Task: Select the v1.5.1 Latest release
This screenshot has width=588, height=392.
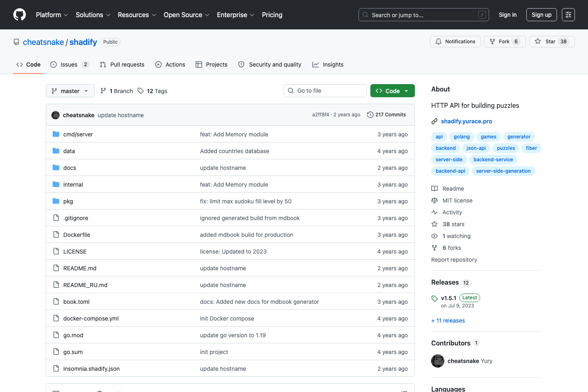Action: (448, 298)
